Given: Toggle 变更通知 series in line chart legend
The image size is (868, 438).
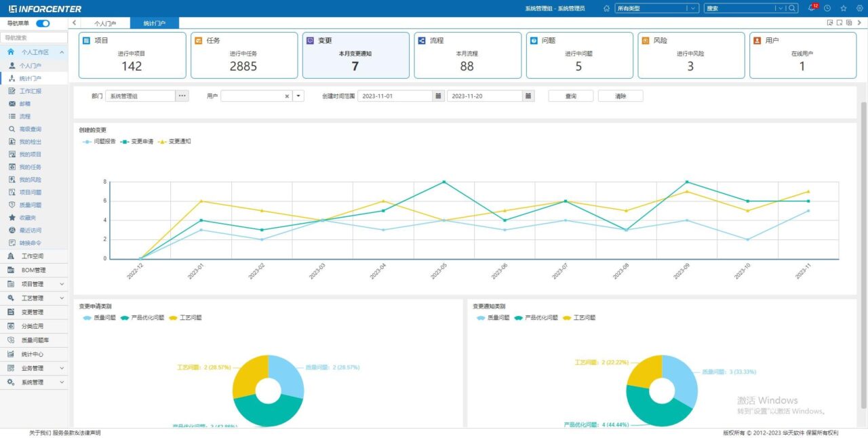Looking at the screenshot, I should (x=174, y=141).
